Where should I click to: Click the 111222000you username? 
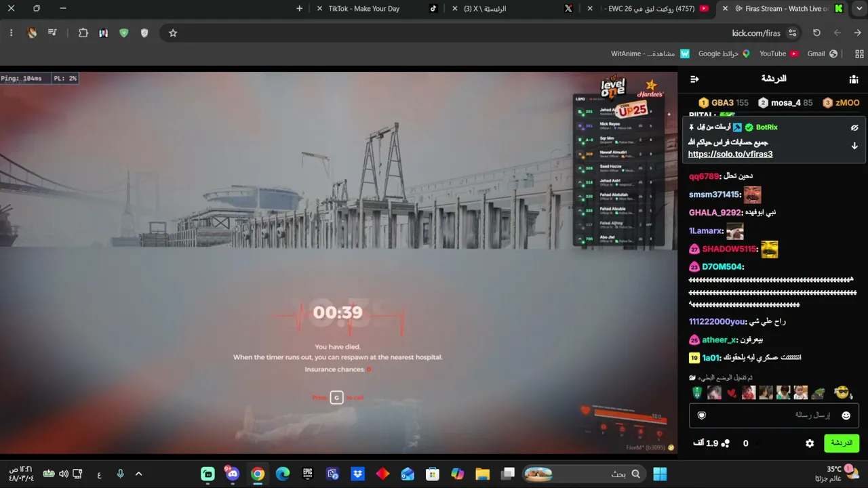pyautogui.click(x=717, y=322)
